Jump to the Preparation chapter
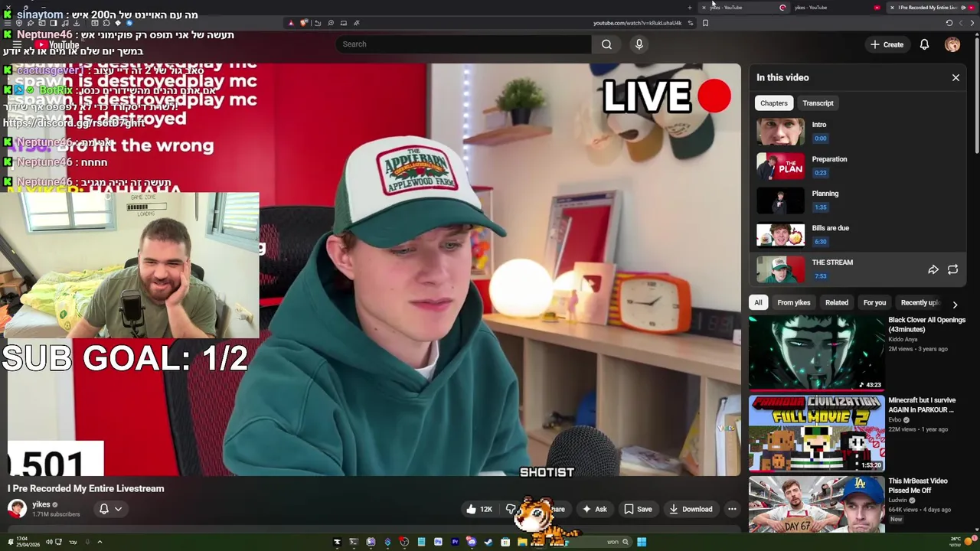The image size is (980, 551). click(x=857, y=166)
